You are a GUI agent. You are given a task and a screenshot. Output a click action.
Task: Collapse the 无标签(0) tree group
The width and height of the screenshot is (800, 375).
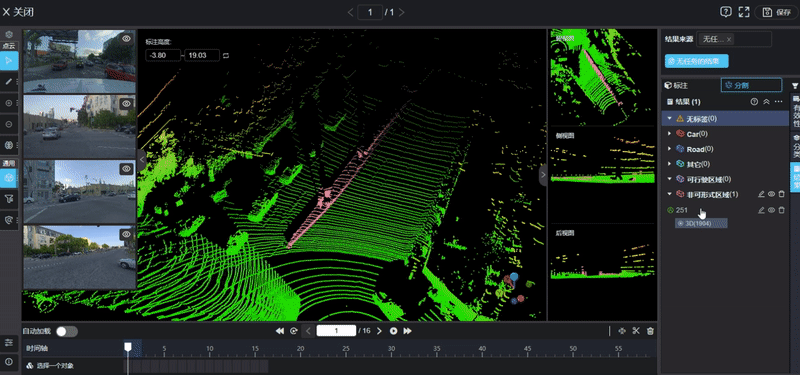[669, 118]
